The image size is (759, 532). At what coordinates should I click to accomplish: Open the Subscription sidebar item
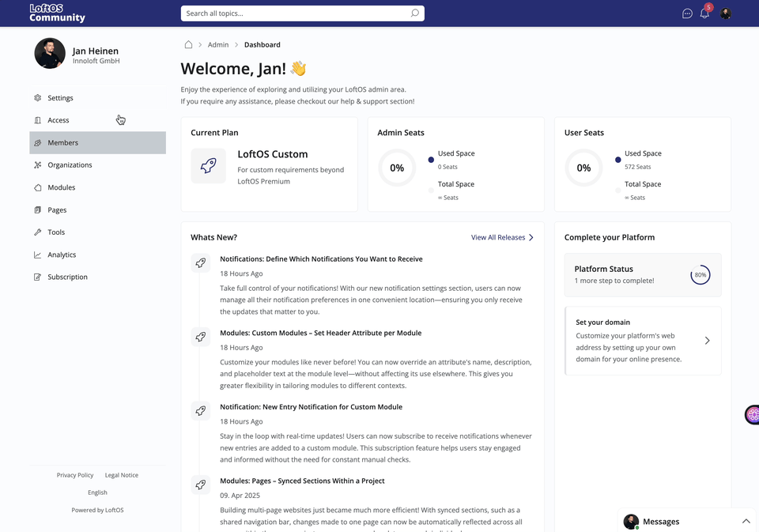pyautogui.click(x=67, y=277)
